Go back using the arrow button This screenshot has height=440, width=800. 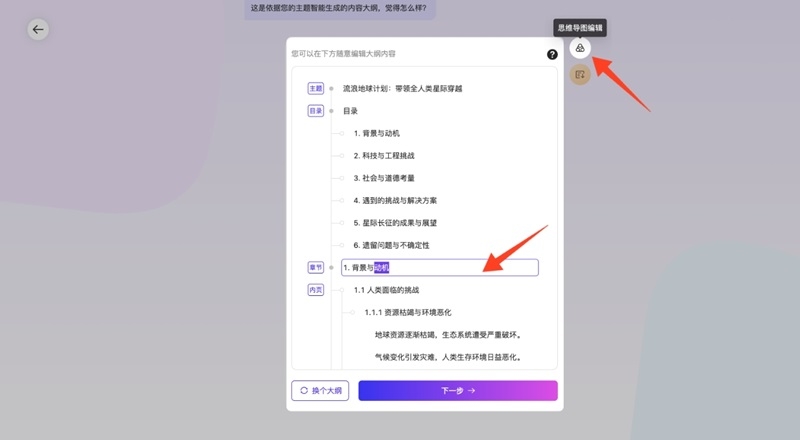coord(38,30)
